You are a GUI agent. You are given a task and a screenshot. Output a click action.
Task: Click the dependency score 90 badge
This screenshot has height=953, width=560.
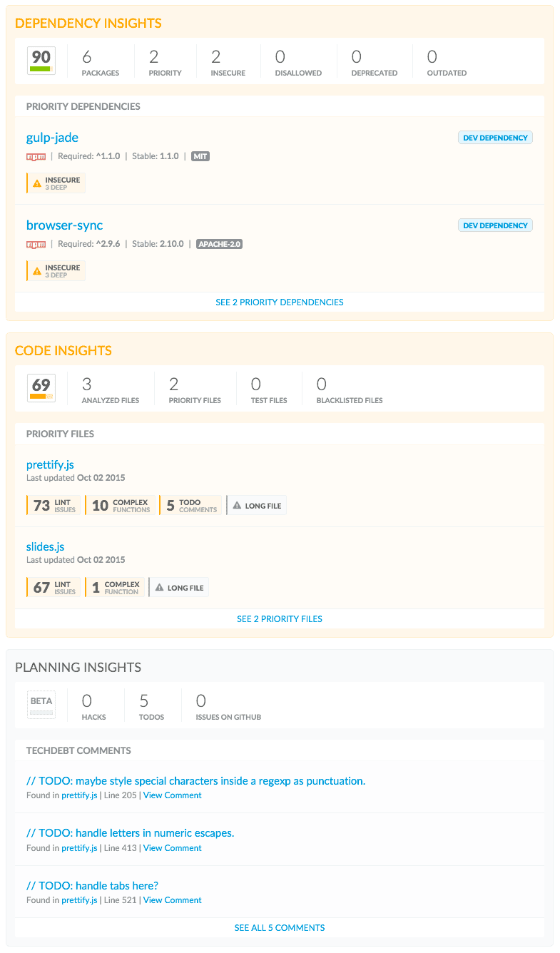point(41,61)
